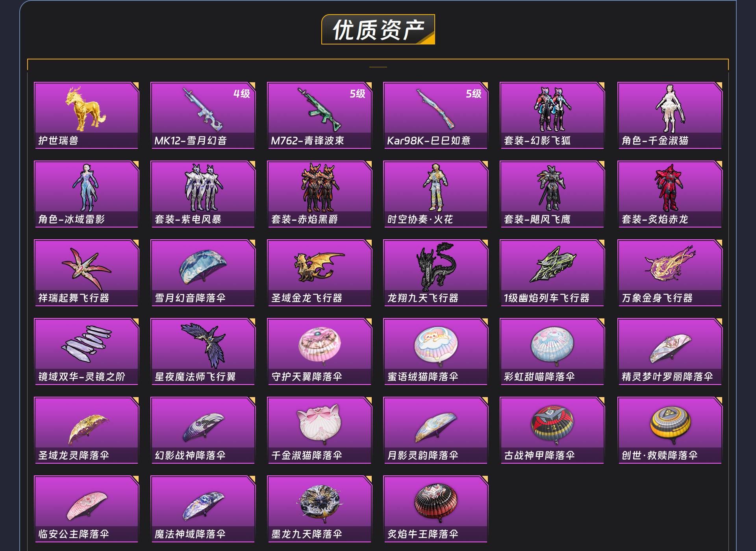Viewport: 756px width, 551px height.
Task: Open the 墨龙九天降落伞 parachute item
Action: coord(319,509)
